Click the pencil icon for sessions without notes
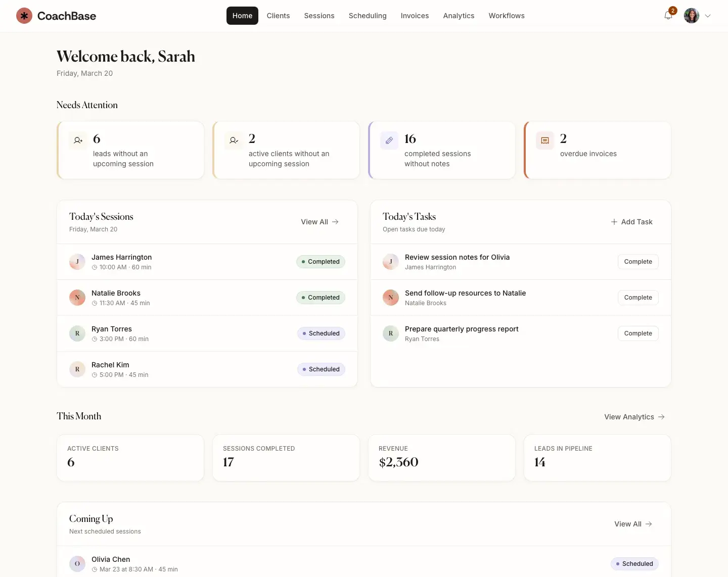 pos(389,140)
